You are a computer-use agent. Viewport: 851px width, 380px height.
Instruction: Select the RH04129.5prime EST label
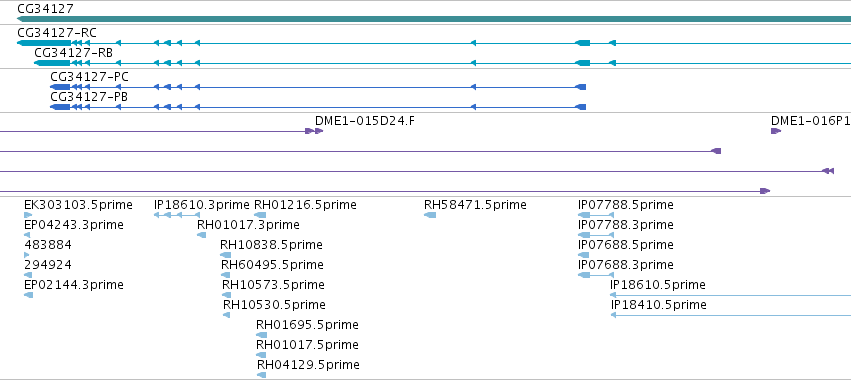click(x=308, y=364)
